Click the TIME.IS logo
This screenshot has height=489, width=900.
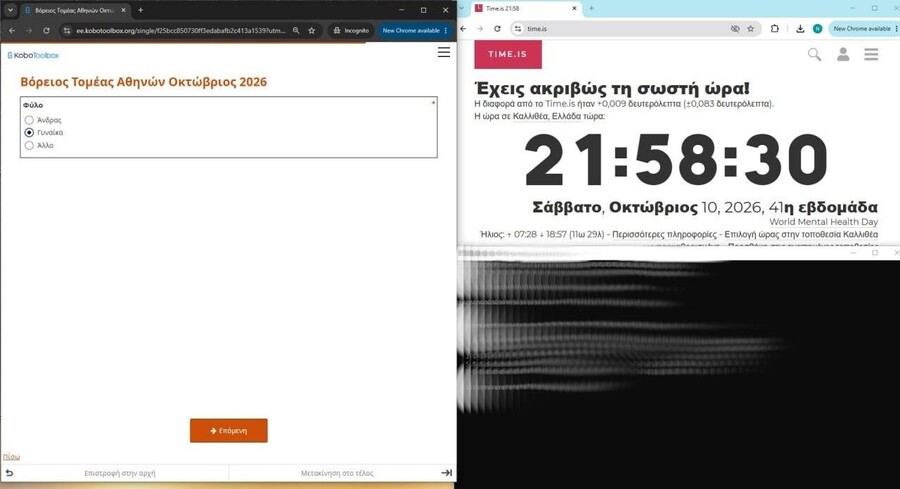pyautogui.click(x=508, y=54)
